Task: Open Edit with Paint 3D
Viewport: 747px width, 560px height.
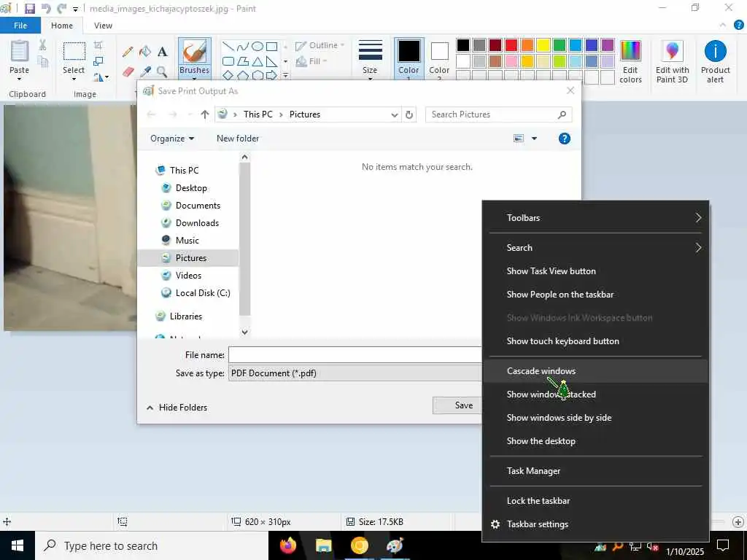Action: coord(672,63)
